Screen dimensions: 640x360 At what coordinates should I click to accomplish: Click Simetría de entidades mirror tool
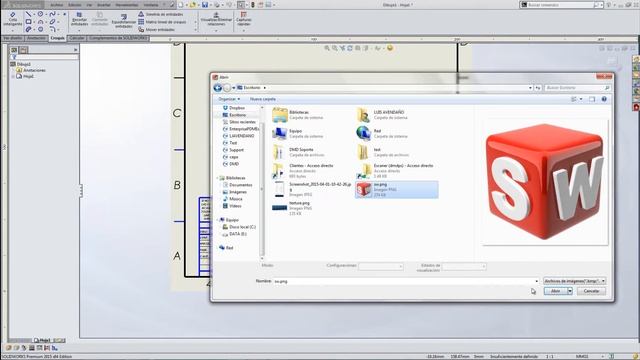click(161, 14)
